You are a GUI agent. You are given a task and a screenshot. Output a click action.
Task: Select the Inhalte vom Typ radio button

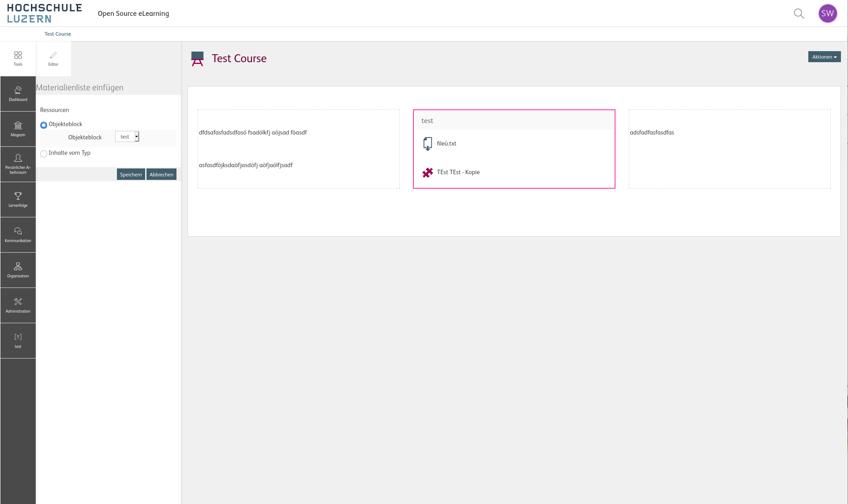coord(44,154)
